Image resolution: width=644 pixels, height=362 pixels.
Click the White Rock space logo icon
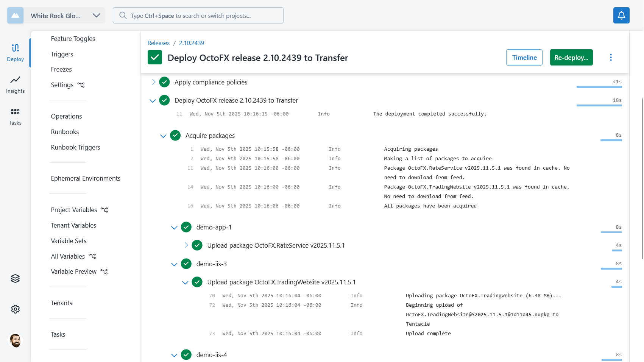tap(15, 16)
